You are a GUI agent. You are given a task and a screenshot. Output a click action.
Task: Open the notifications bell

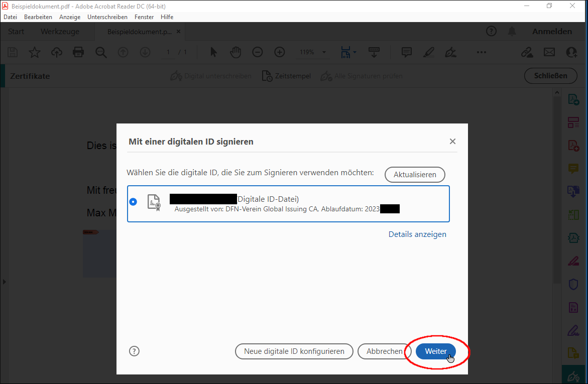pos(512,31)
